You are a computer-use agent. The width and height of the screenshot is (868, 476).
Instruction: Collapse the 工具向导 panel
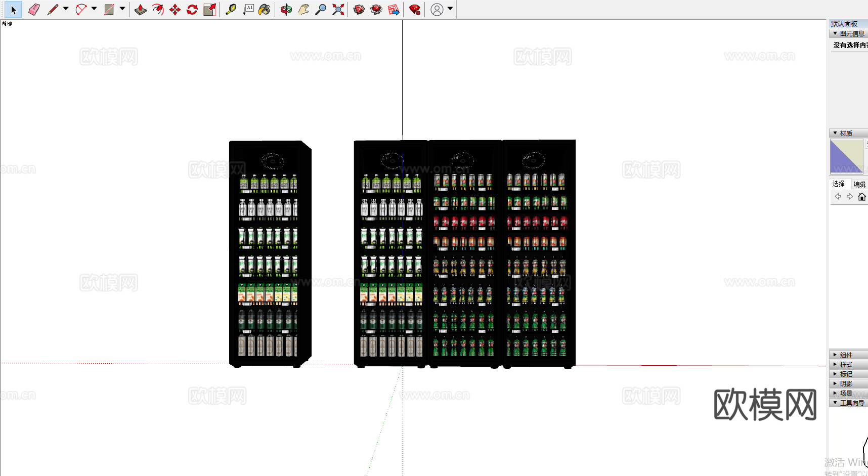pos(849,403)
